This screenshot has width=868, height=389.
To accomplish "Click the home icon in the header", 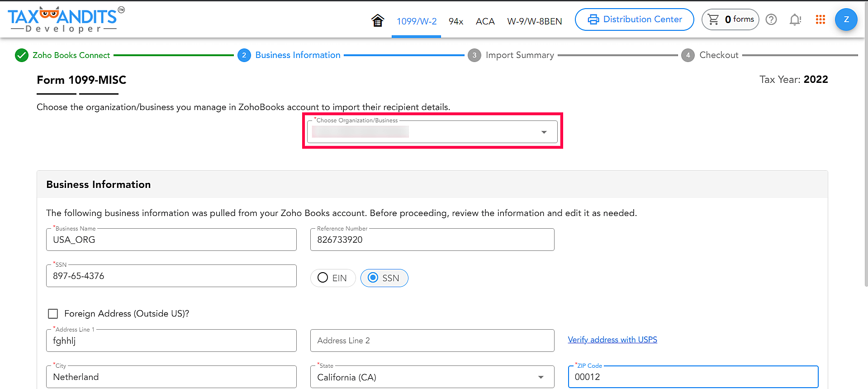I will [378, 20].
